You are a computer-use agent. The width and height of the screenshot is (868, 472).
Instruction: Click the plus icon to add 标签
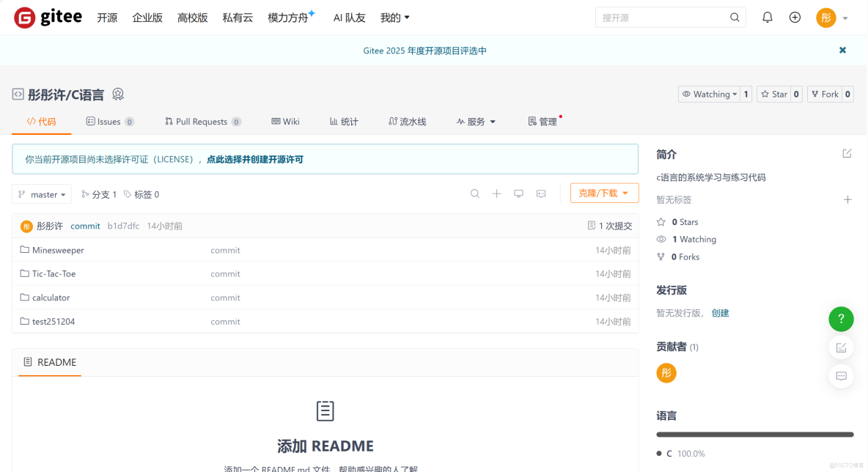(x=847, y=199)
